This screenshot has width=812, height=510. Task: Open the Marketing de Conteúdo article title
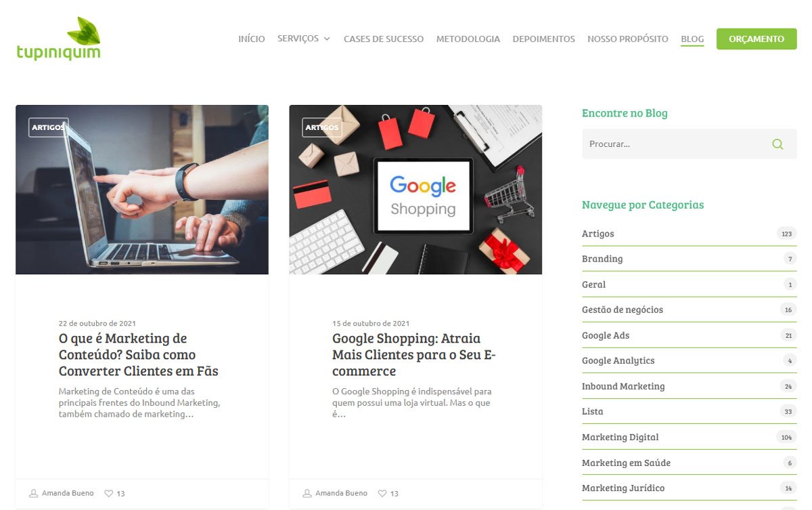[139, 355]
